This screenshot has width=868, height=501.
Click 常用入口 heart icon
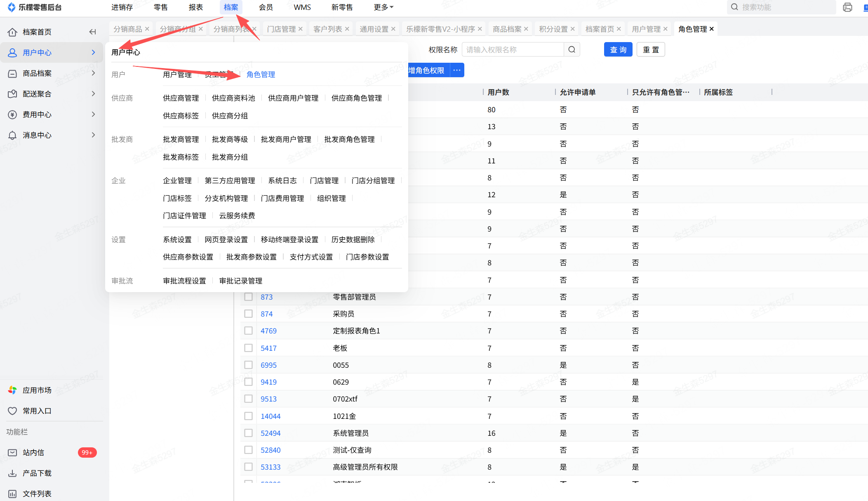point(12,411)
